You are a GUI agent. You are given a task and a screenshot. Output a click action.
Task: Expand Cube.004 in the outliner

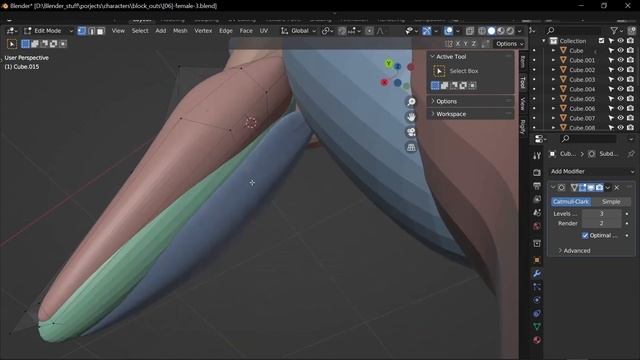point(553,89)
